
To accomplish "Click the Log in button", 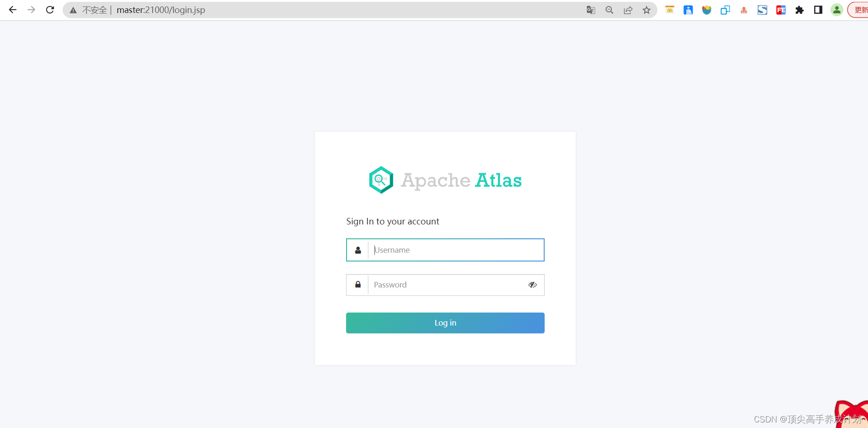I will pyautogui.click(x=445, y=323).
